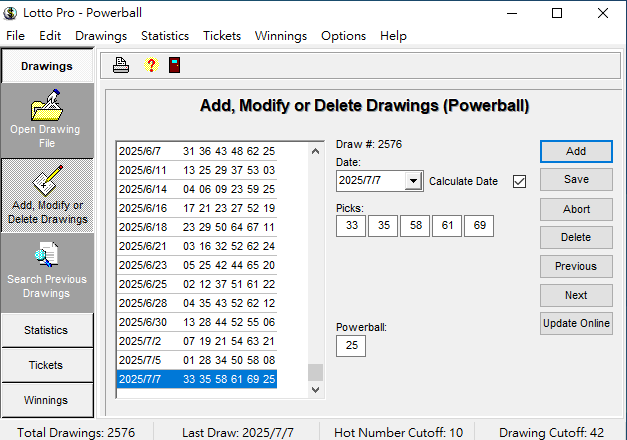Viewport: 627px width, 440px height.
Task: Open the Drawings menu
Action: (101, 36)
